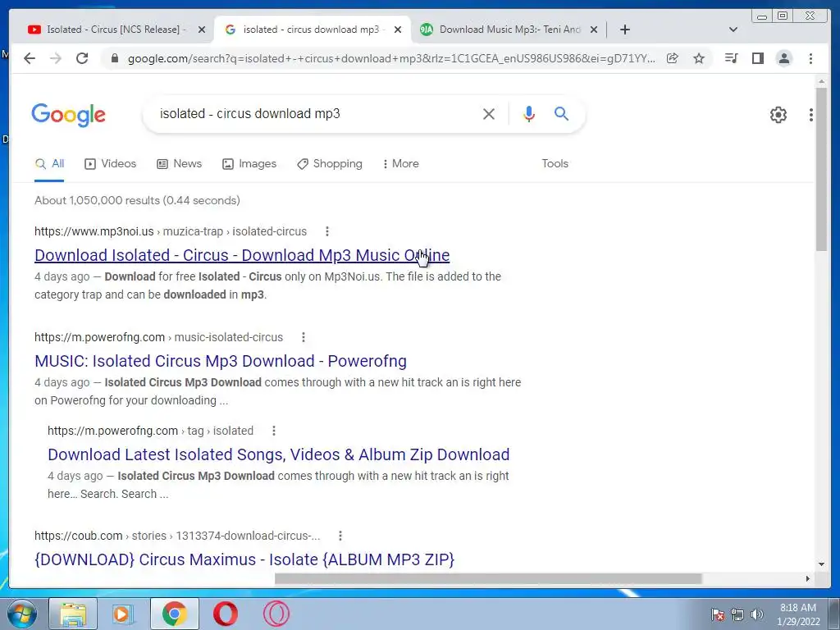Go back to the previous page
The width and height of the screenshot is (840, 630).
click(30, 58)
